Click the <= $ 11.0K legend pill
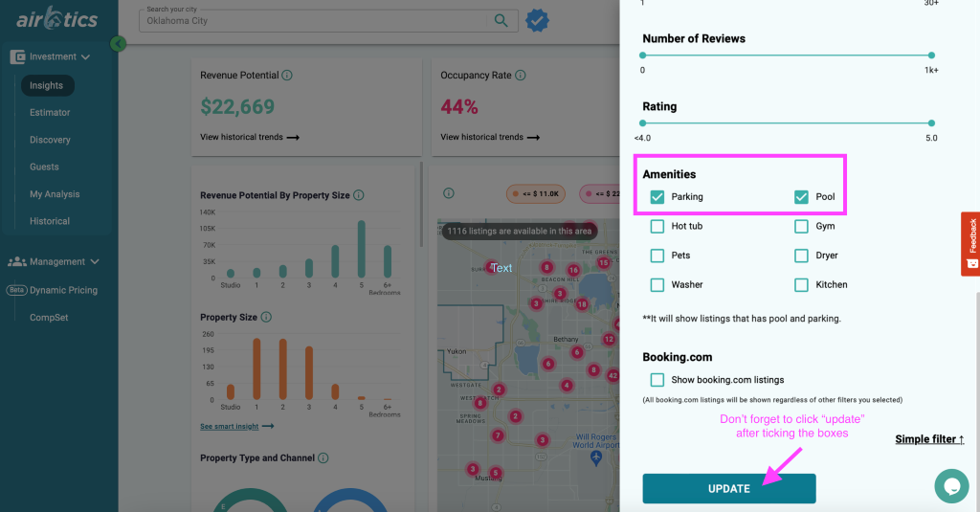 536,194
